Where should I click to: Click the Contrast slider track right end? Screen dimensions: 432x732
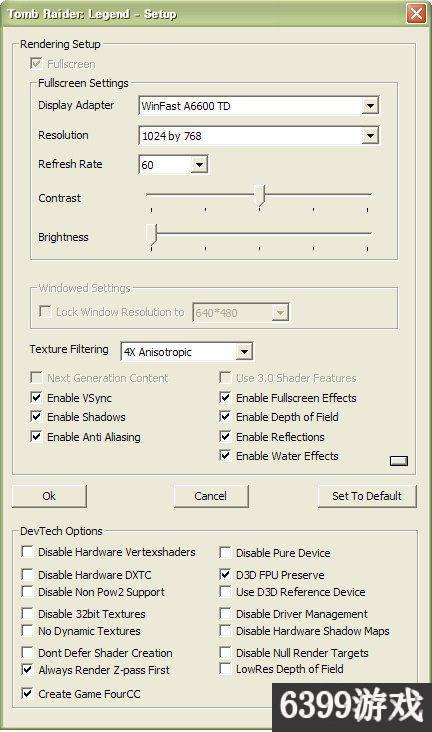pos(368,194)
